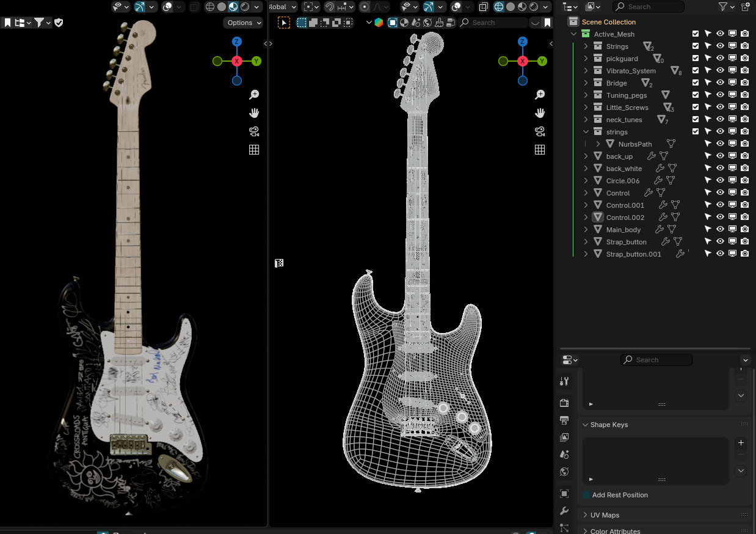Screen dimensions: 756x534
Task: Open the Render properties tab
Action: pos(564,403)
